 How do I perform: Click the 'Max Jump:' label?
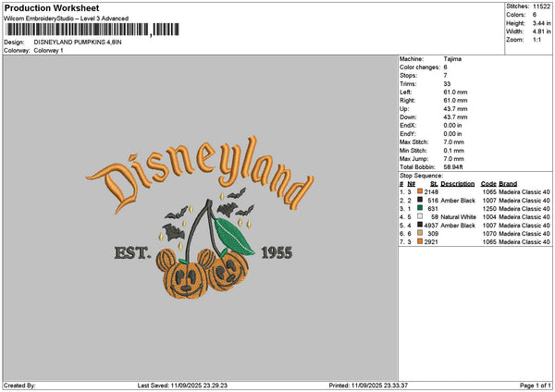413,159
